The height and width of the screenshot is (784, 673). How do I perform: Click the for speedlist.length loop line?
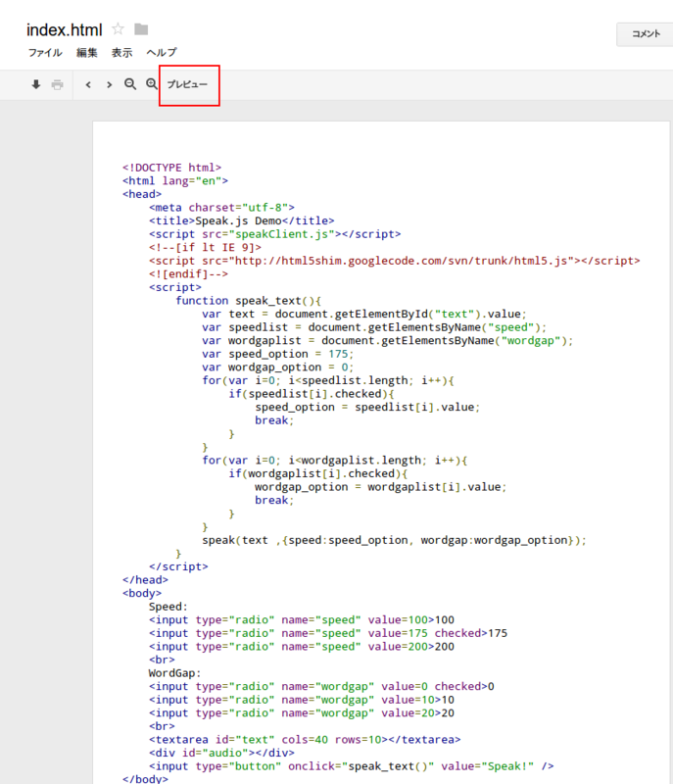coord(328,380)
